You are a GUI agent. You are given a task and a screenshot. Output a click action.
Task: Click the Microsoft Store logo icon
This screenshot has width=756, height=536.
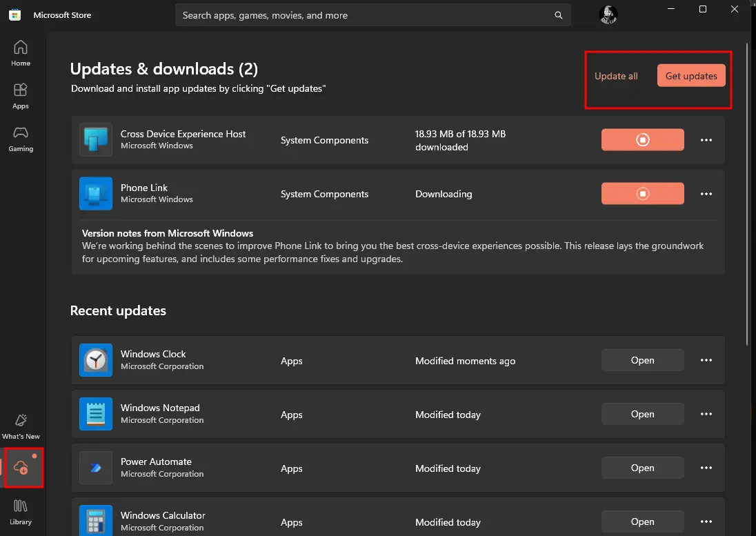(15, 15)
